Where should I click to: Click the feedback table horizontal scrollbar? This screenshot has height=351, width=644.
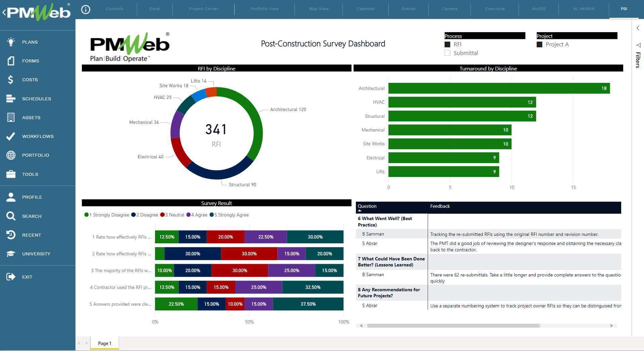(x=453, y=325)
